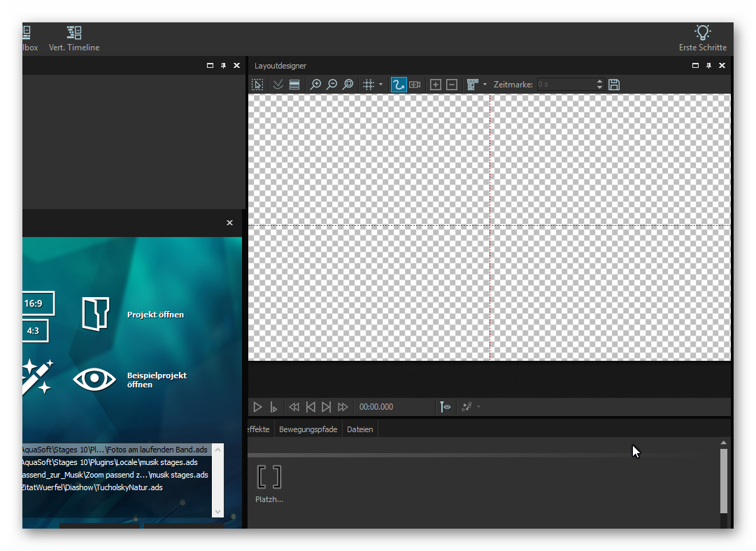Toggle the camera pan mode button
Image resolution: width=756 pixels, height=551 pixels.
click(415, 85)
